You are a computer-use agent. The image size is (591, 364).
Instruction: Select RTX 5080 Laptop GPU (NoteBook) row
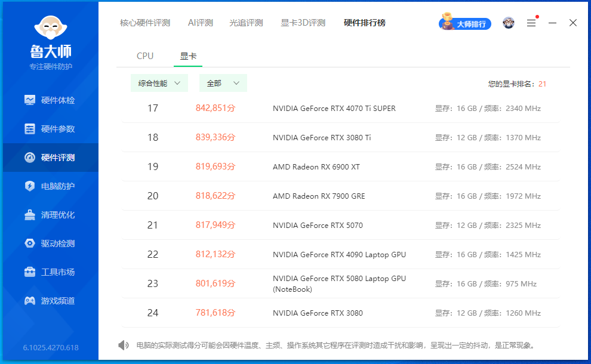coord(341,283)
